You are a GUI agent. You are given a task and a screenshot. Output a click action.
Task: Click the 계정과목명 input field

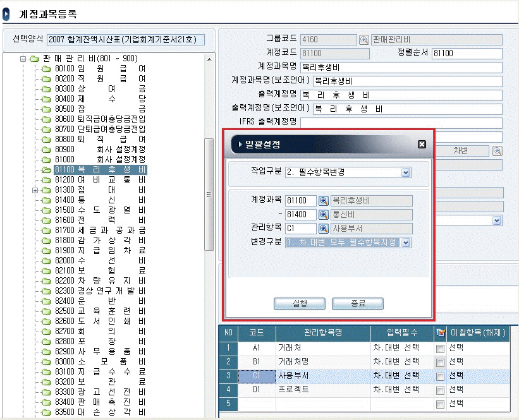(x=401, y=68)
